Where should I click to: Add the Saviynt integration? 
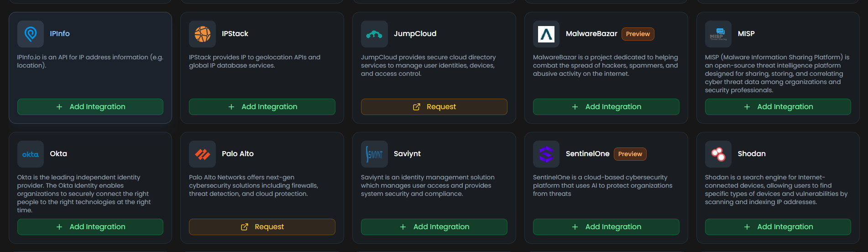tap(434, 227)
